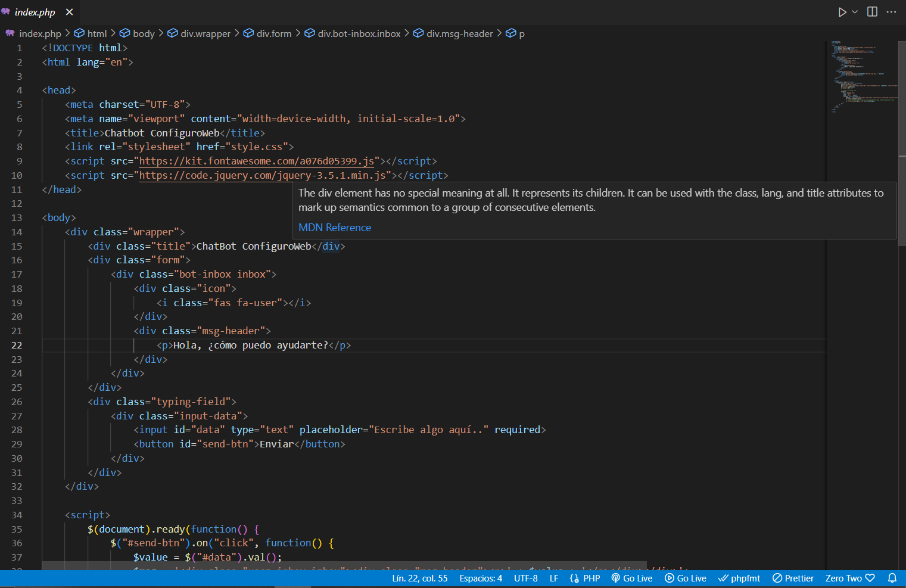Click the DOCTYPE declaration on line 1
Image resolution: width=906 pixels, height=588 pixels.
85,48
